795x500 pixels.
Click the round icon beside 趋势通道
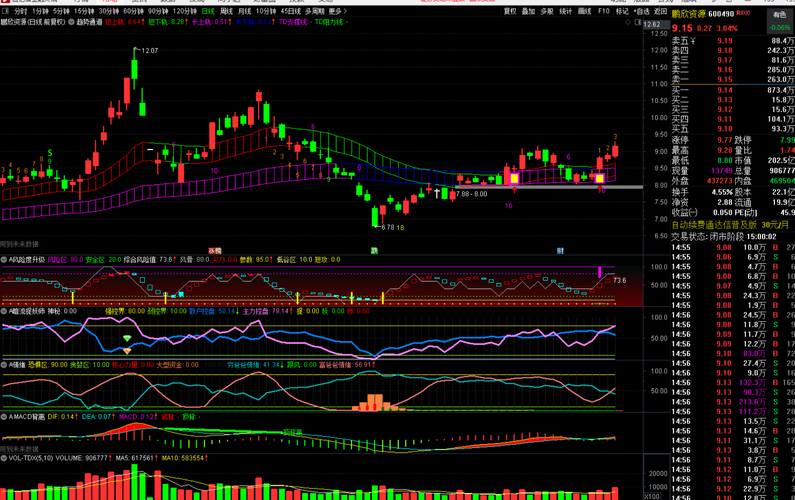[71, 22]
